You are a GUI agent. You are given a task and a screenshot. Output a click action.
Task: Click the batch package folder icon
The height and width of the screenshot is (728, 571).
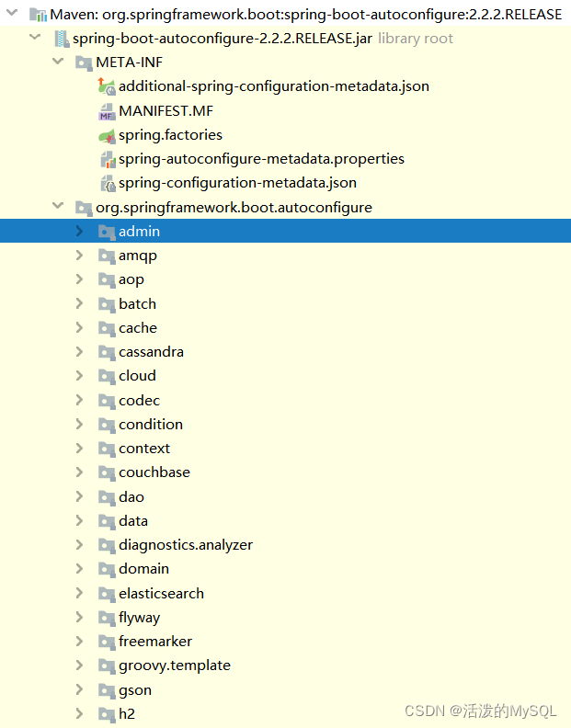pos(107,304)
